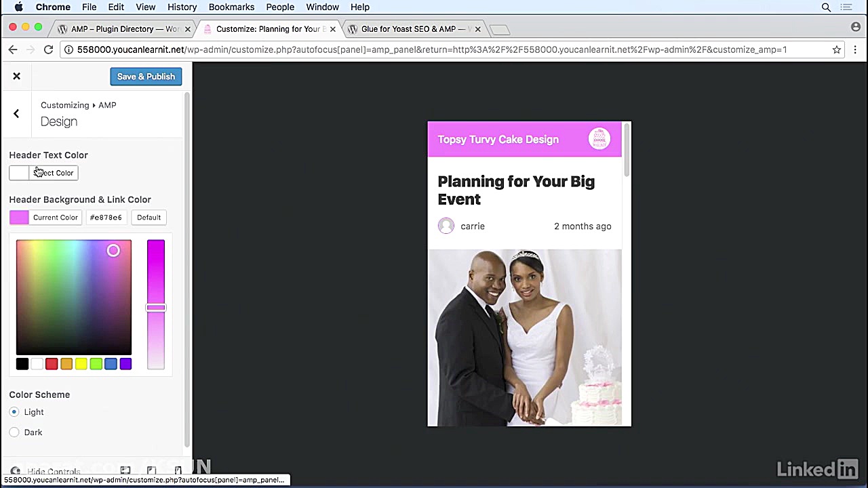The height and width of the screenshot is (488, 868).
Task: Click the Save & Publish button
Action: (x=146, y=77)
